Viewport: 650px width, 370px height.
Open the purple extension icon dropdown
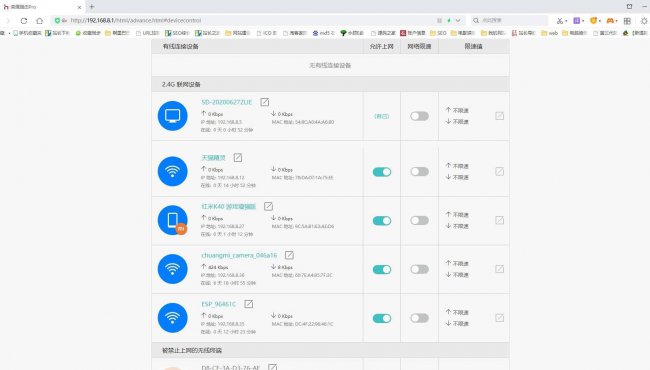tap(583, 21)
